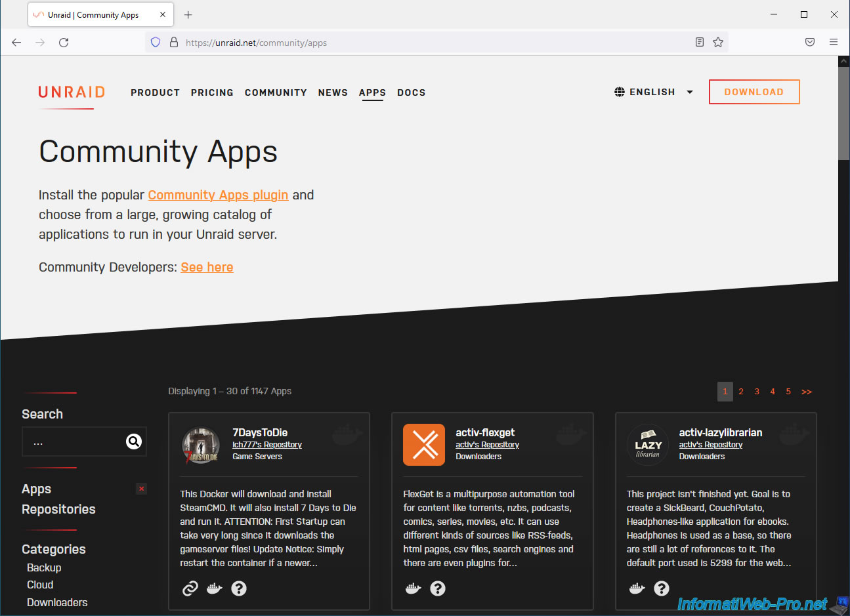Click inside the sidebar Search input field
Viewport: 850px width, 616px height.
[72, 442]
